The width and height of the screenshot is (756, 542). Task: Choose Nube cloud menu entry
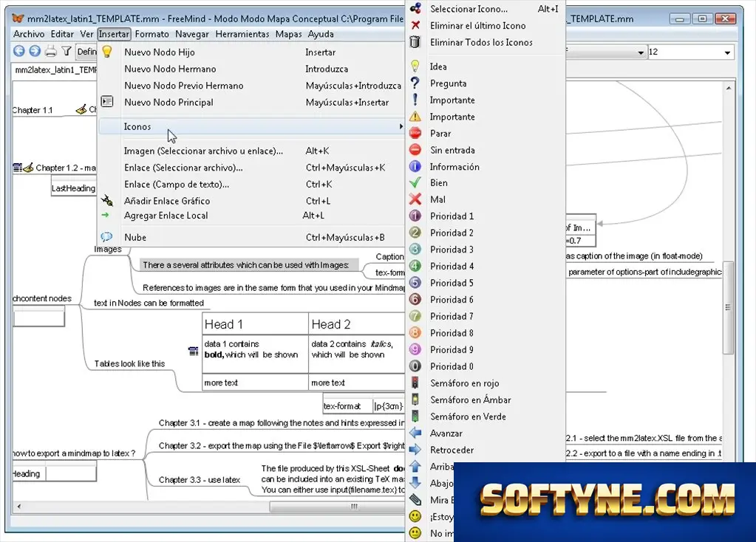pyautogui.click(x=251, y=237)
